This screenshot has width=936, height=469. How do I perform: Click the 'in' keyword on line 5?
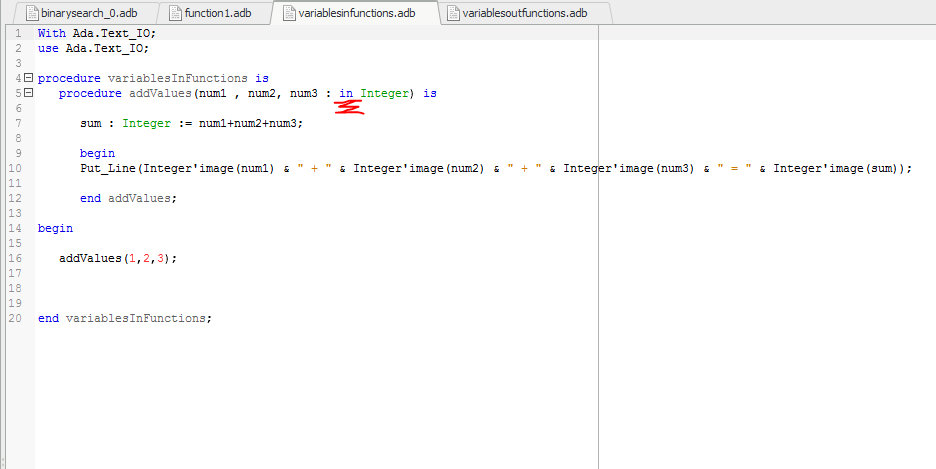coord(346,94)
